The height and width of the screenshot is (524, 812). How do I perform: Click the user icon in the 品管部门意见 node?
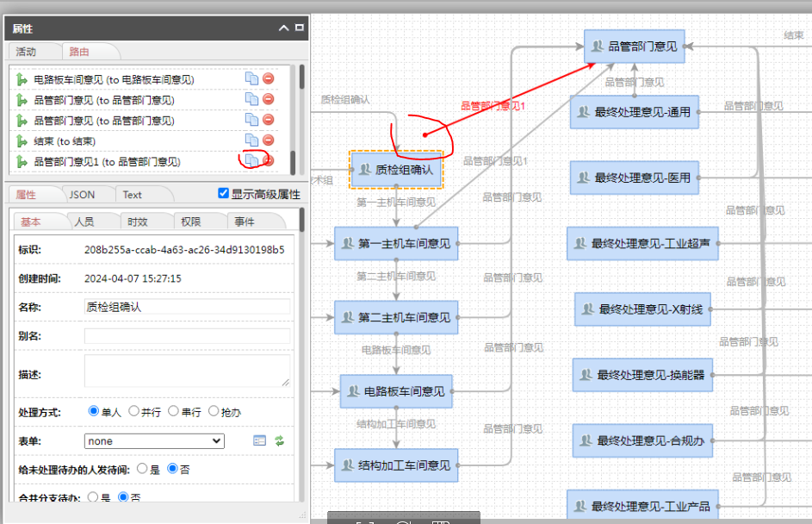click(x=597, y=47)
